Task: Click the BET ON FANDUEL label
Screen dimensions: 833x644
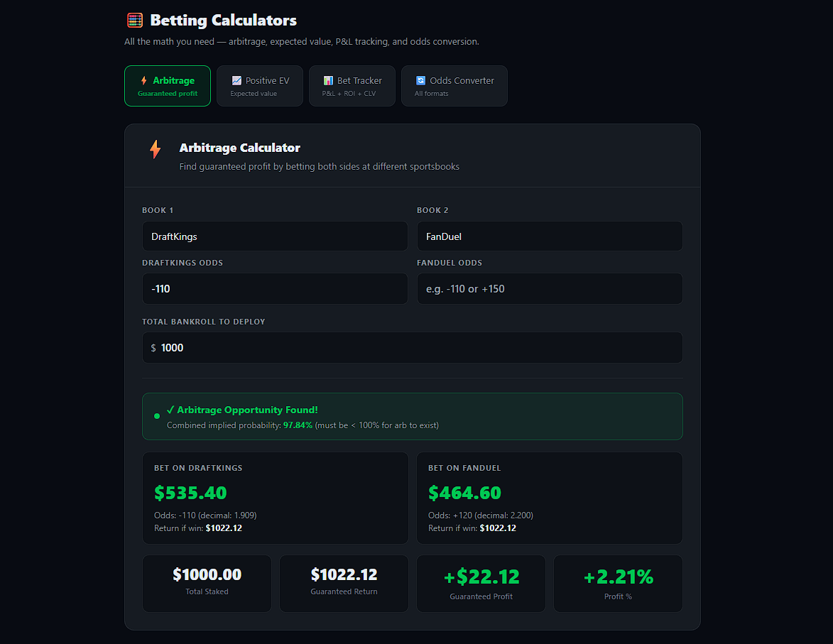Action: (465, 468)
